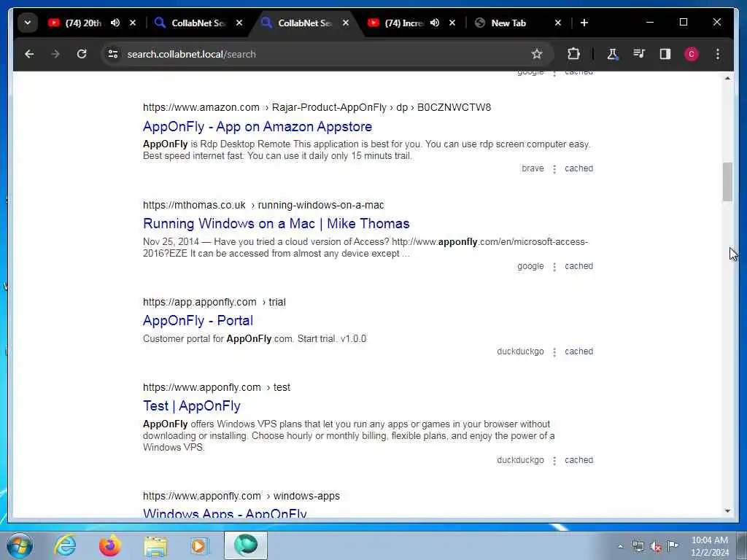Image resolution: width=747 pixels, height=560 pixels.
Task: Open cached copy of Mike Thomas result
Action: pyautogui.click(x=578, y=265)
